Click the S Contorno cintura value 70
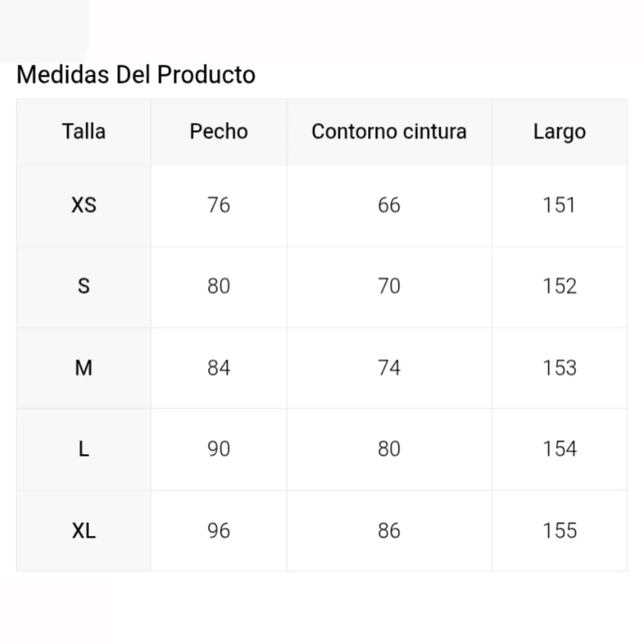 tap(389, 286)
